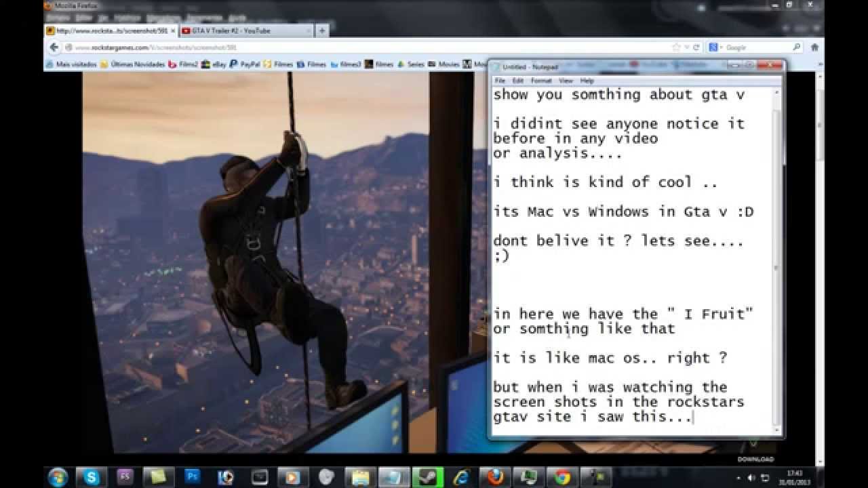This screenshot has height=488, width=868.
Task: Click the text line 'its Mac vs Windows in Gta v :D'
Action: click(623, 211)
